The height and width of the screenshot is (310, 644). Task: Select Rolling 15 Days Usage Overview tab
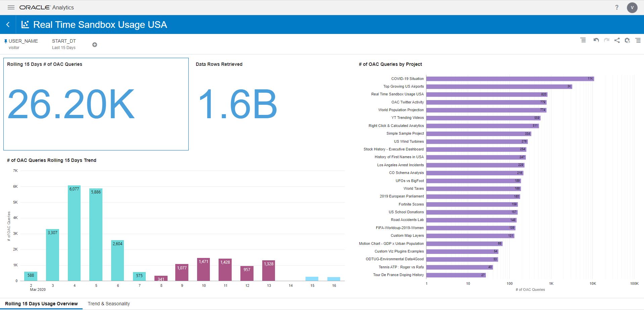click(41, 304)
